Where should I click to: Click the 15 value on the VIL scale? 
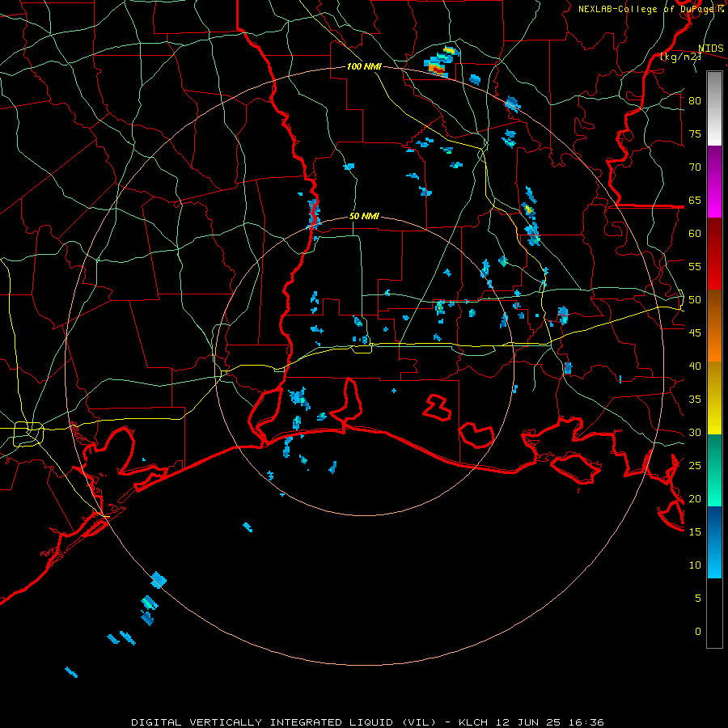[x=695, y=532]
